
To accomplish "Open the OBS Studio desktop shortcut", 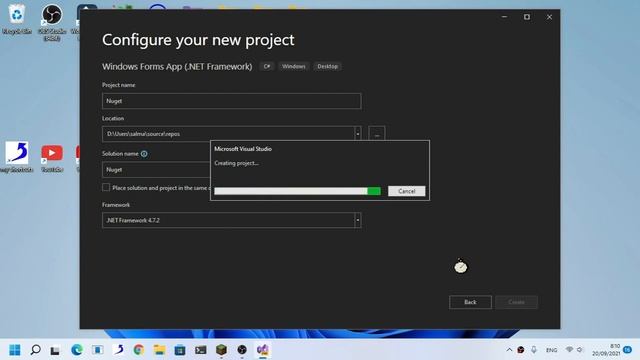I will coord(52,21).
